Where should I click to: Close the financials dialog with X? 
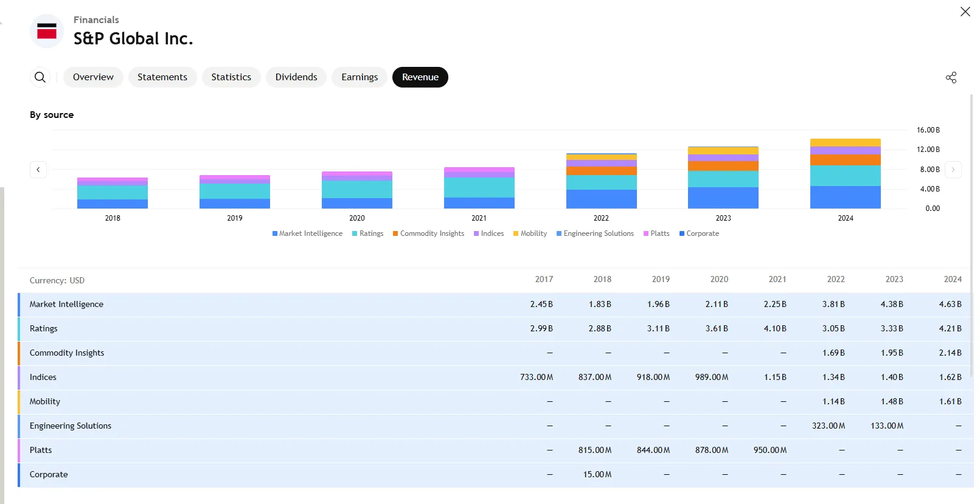tap(965, 12)
